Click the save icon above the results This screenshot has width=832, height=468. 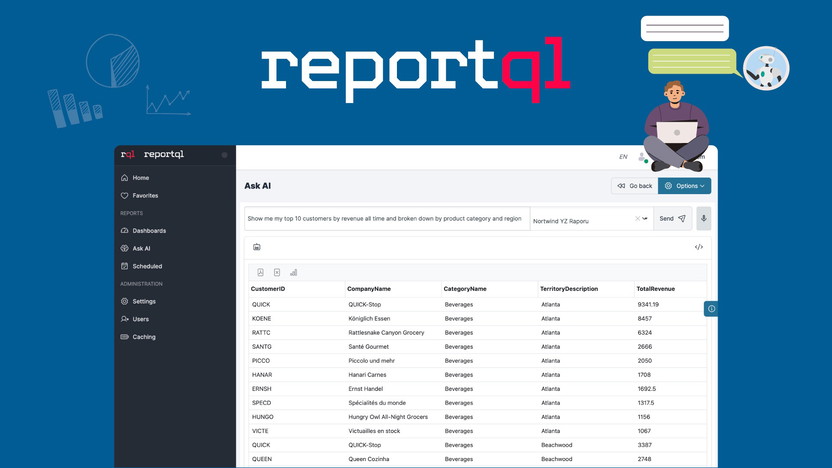click(257, 247)
